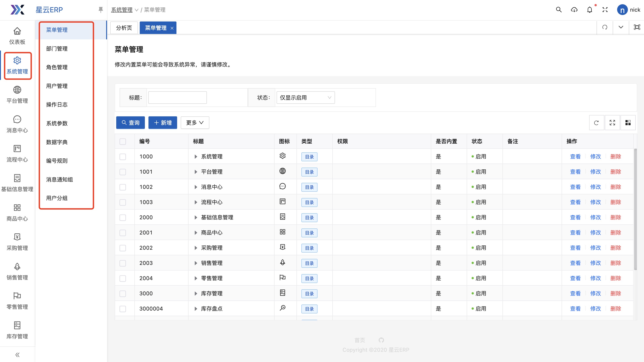This screenshot has width=644, height=362.
Task: Click the cloud download icon
Action: (x=574, y=10)
